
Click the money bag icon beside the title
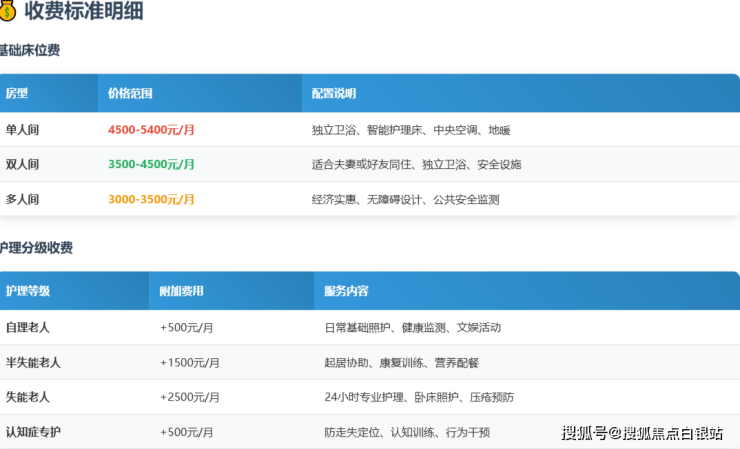tap(8, 12)
